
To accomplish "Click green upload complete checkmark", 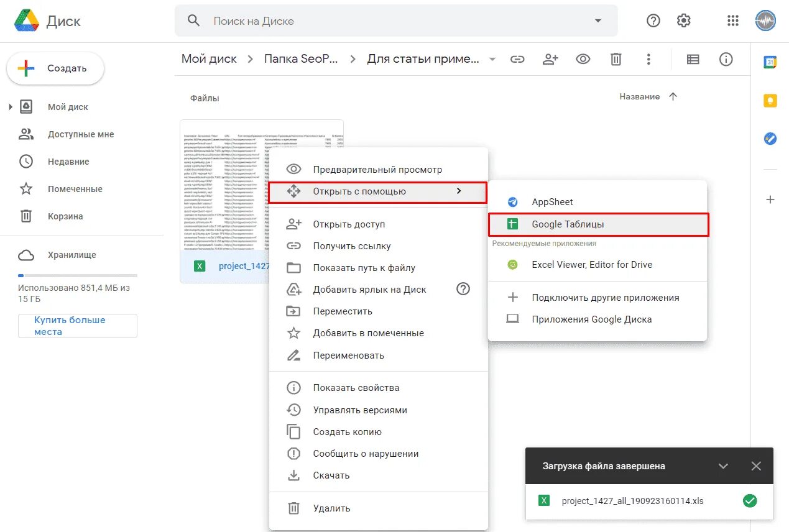I will (750, 501).
